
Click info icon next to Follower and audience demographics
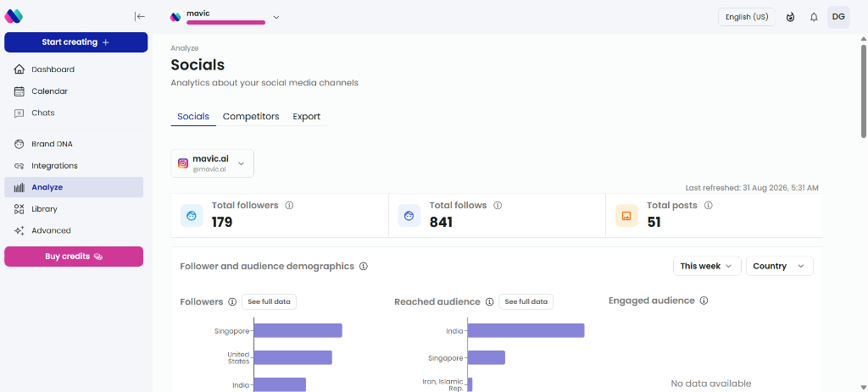(x=363, y=266)
